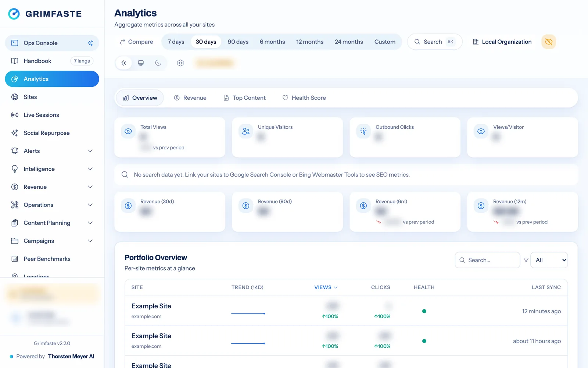Switch to dark theme moon toggle

[x=158, y=63]
